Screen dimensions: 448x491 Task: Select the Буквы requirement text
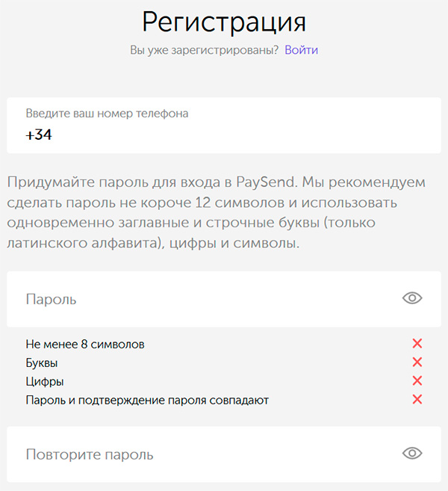pyautogui.click(x=42, y=363)
